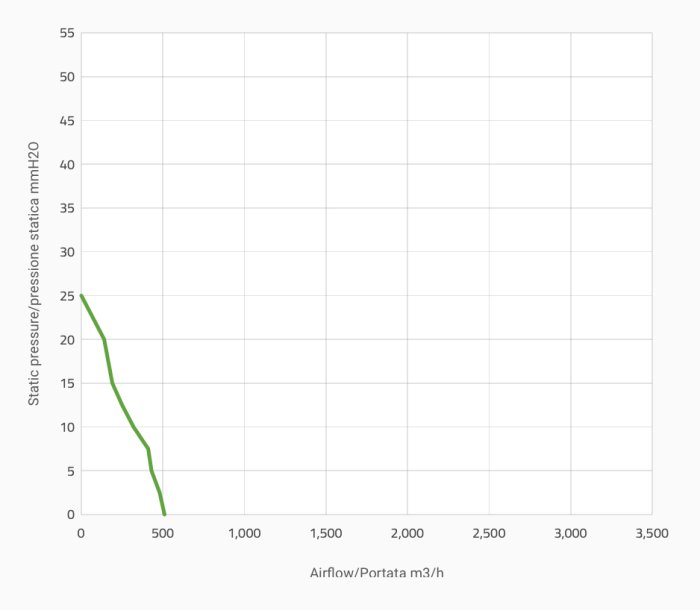Click the Static pressure vertical axis title

pos(33,273)
